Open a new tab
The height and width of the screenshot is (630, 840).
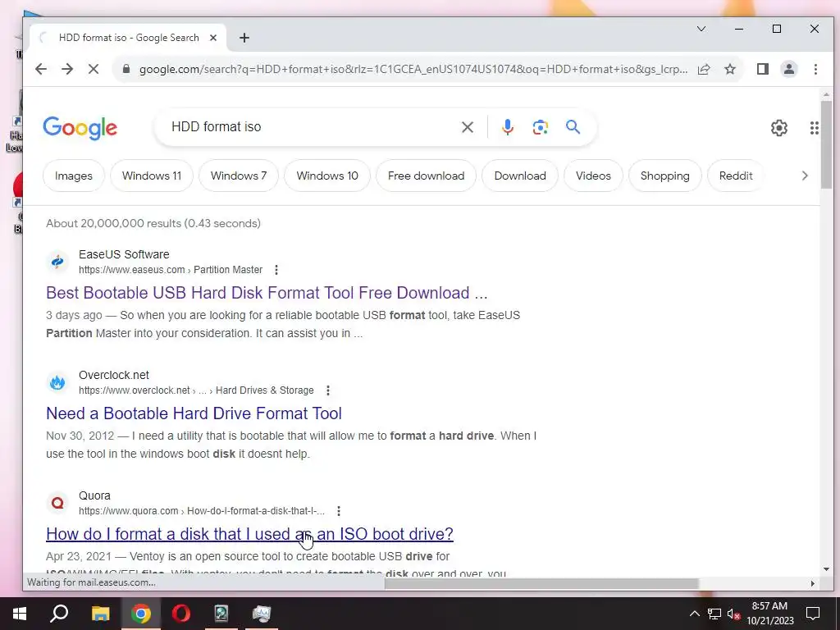[244, 38]
